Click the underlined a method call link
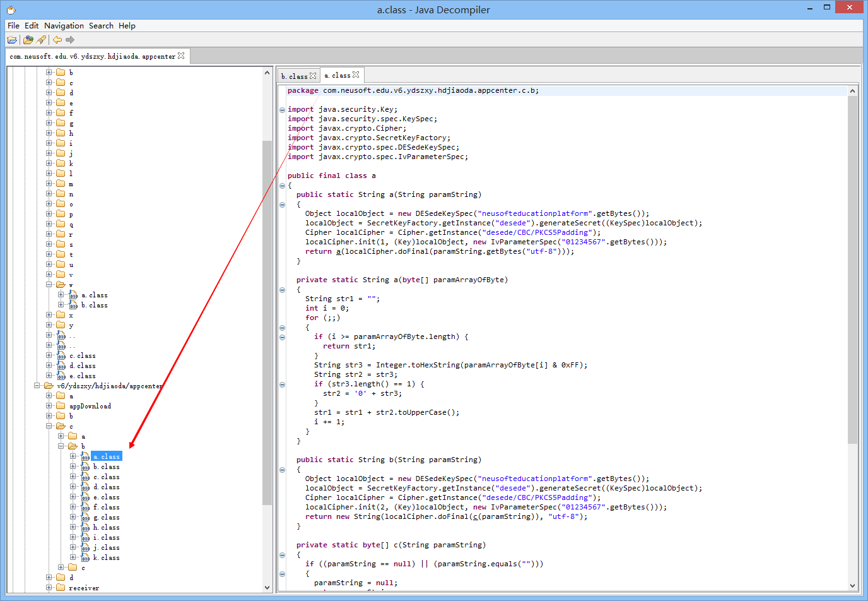 click(x=338, y=251)
